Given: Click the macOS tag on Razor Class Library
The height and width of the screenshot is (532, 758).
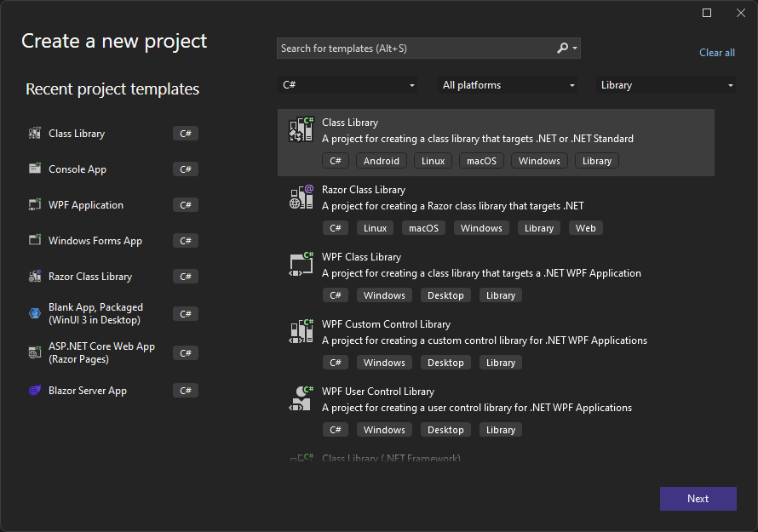Looking at the screenshot, I should pyautogui.click(x=423, y=228).
